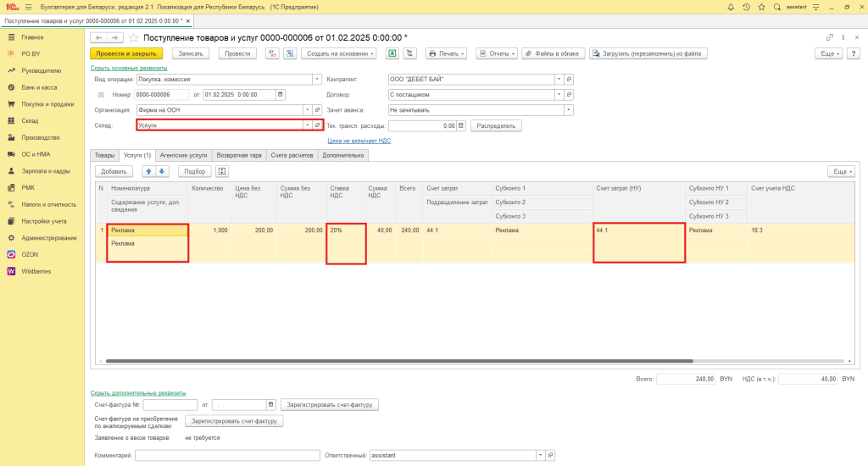Image resolution: width=868 pixels, height=466 pixels.
Task: Switch to Дополнительно tab
Action: [x=343, y=156]
